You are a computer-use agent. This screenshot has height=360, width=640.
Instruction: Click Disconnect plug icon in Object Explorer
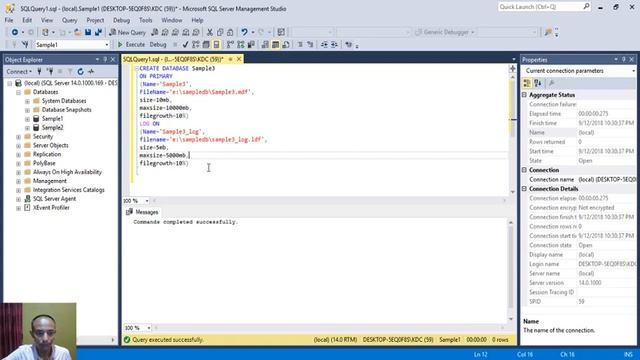[50, 71]
